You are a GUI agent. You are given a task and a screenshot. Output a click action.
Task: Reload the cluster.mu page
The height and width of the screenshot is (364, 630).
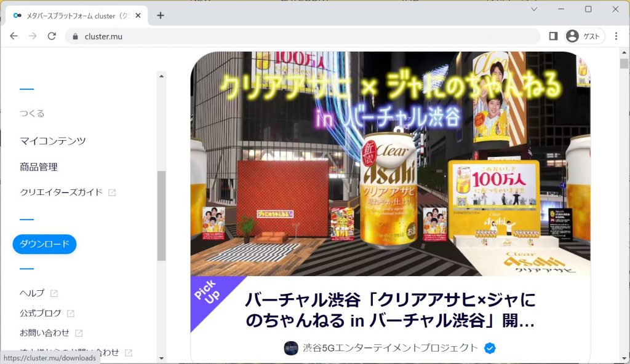pos(52,36)
